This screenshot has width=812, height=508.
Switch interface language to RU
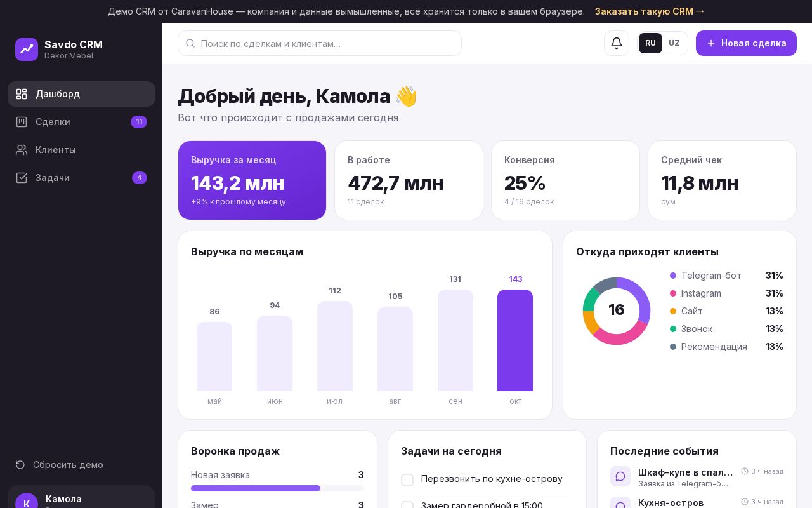click(650, 43)
